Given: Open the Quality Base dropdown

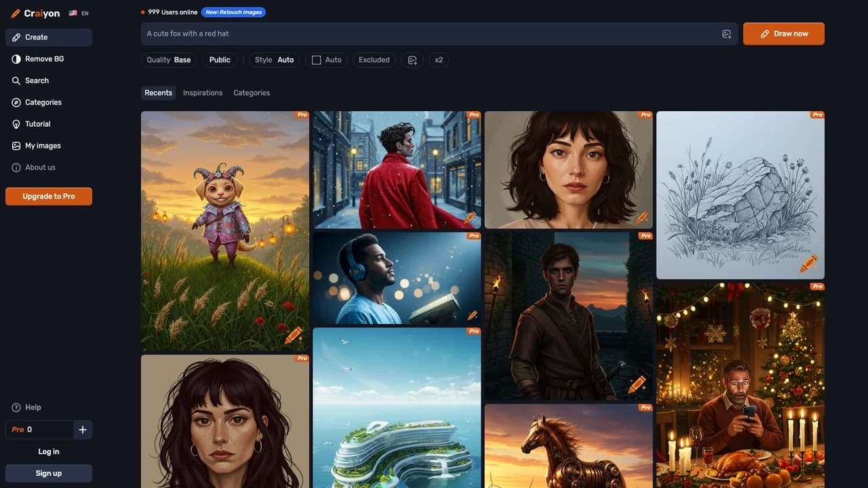Looking at the screenshot, I should [x=169, y=60].
